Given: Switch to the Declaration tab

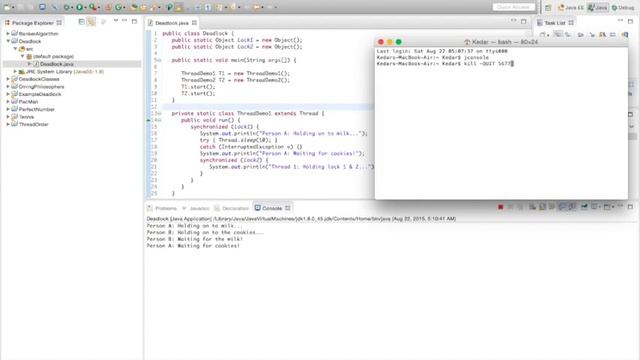Looking at the screenshot, I should click(x=231, y=208).
